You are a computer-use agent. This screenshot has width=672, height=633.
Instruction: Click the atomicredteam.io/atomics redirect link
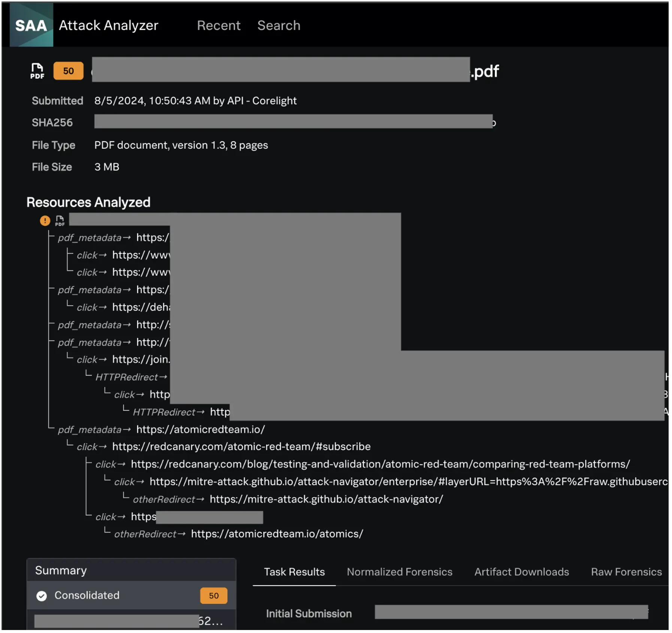pos(277,534)
